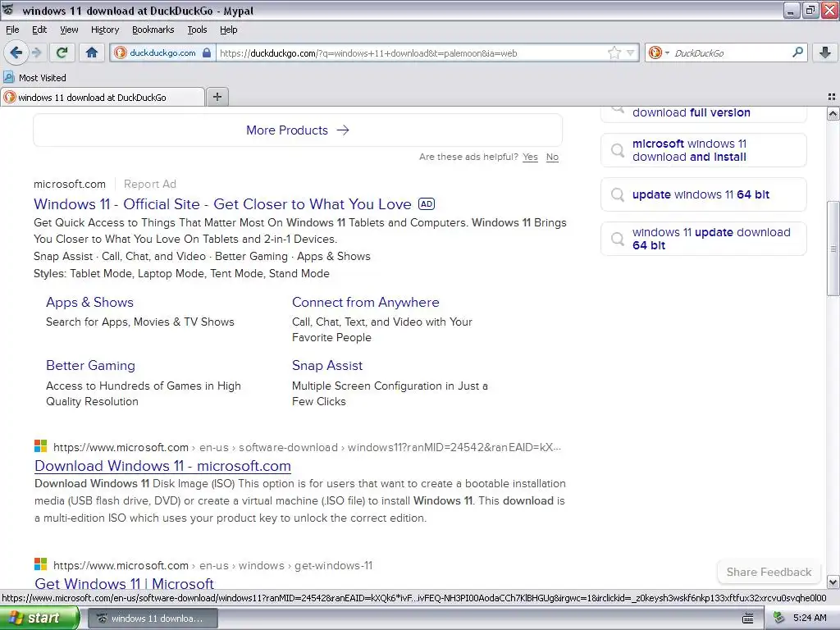Click the Share Feedback button
Screen dimensions: 840x630
point(769,572)
